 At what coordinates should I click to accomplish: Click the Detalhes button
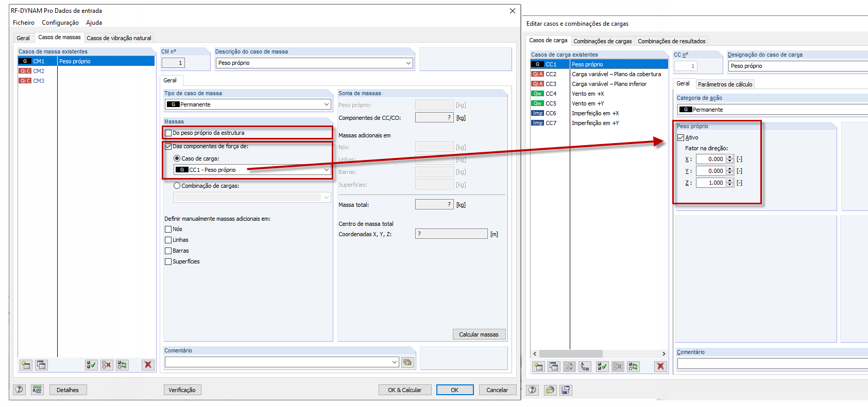68,390
